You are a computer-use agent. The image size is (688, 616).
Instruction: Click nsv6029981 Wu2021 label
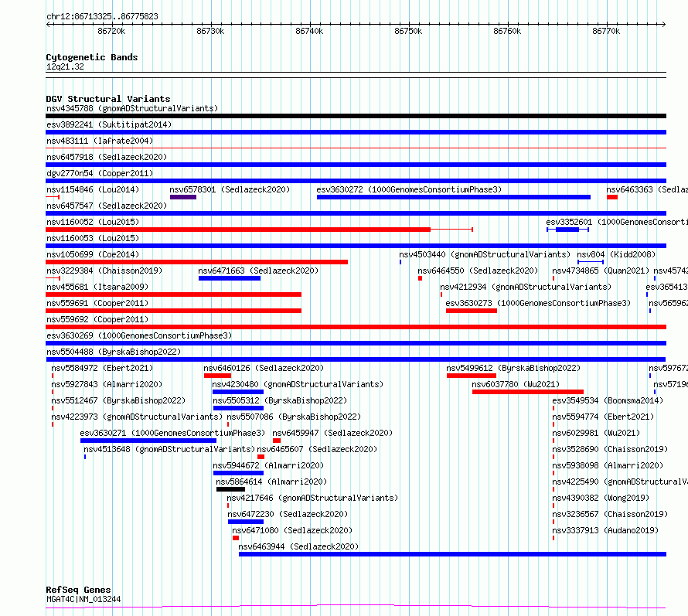coord(596,433)
